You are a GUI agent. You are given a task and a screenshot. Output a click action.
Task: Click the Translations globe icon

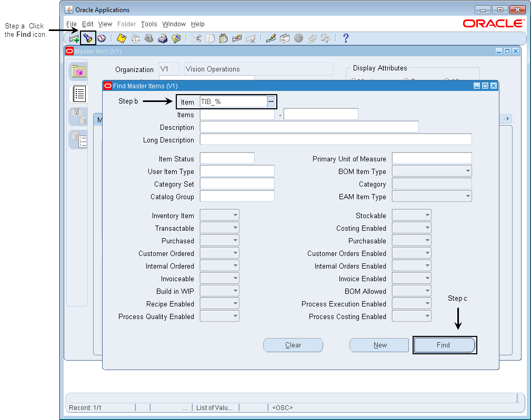pos(298,38)
